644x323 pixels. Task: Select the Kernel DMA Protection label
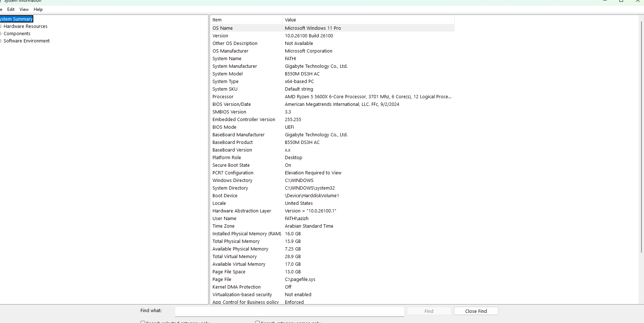[236, 287]
